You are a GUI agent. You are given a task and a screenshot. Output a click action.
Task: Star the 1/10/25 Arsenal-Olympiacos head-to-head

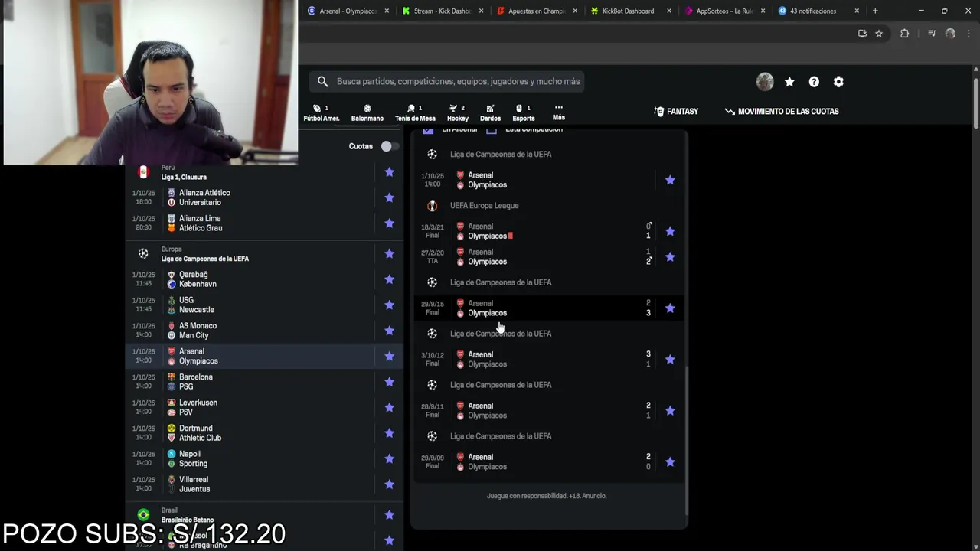coord(670,180)
